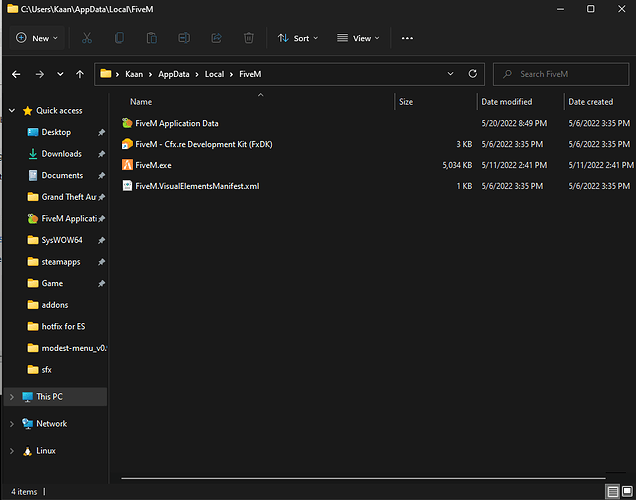This screenshot has width=636, height=500.
Task: Click the folder icon in address bar
Action: [x=106, y=73]
